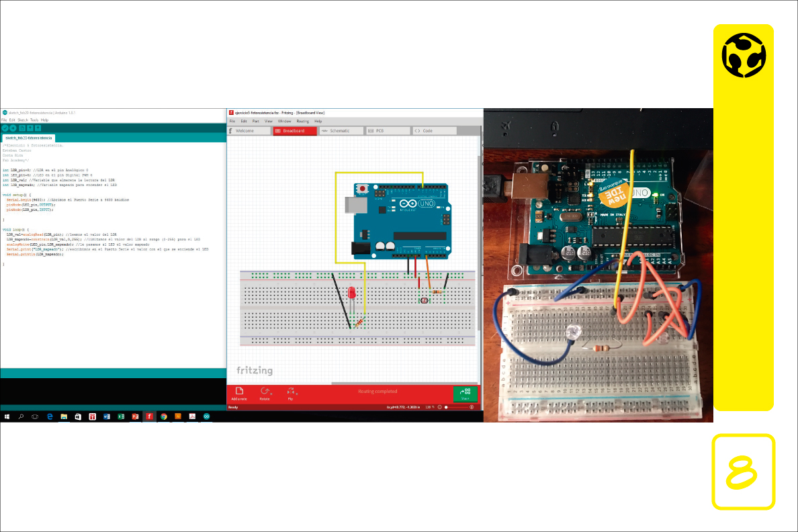Open Illustrator from the taskbar
Image resolution: width=798 pixels, height=532 pixels.
pyautogui.click(x=177, y=416)
